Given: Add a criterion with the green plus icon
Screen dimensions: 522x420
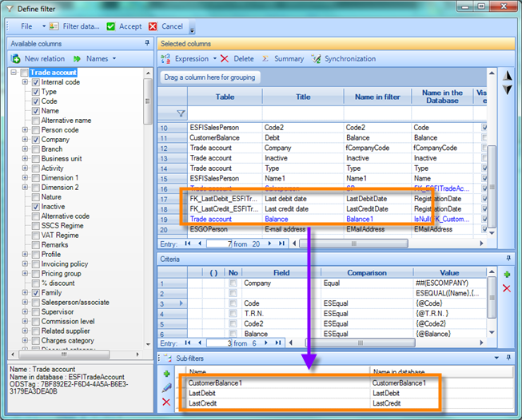Looking at the screenshot, I should coord(507,275).
